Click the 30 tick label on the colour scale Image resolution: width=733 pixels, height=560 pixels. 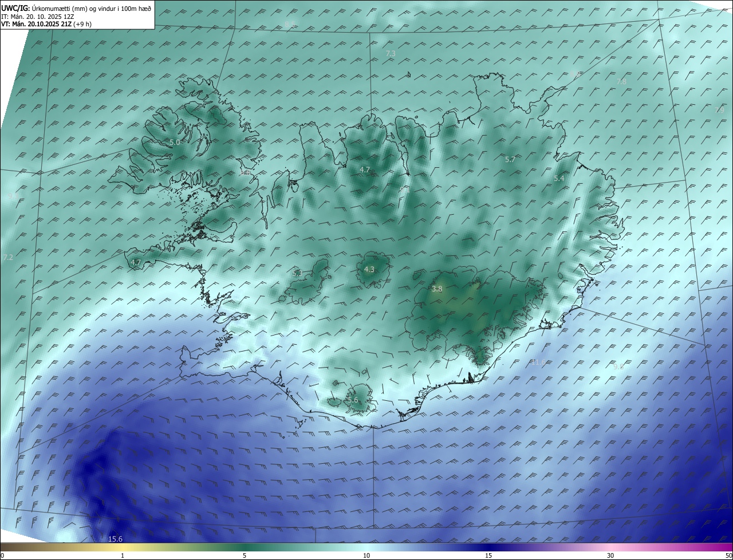[x=610, y=555]
